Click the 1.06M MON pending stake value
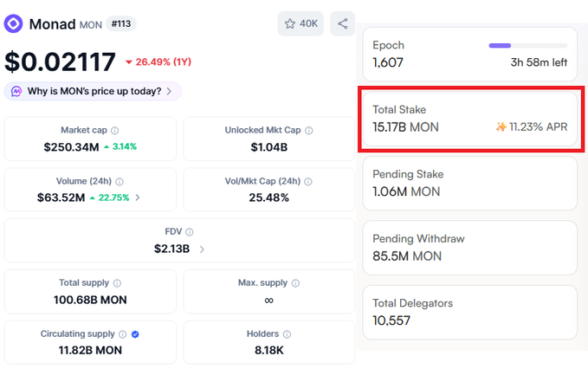Image resolution: width=588 pixels, height=369 pixels. coord(406,191)
